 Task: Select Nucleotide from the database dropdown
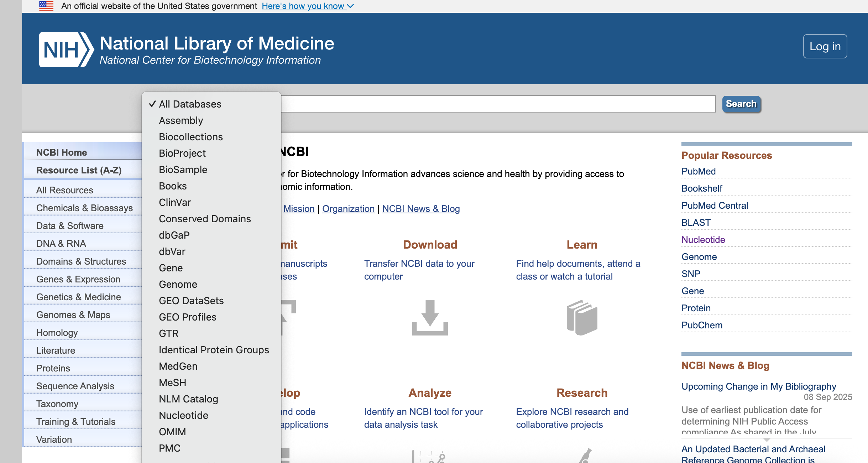[x=184, y=415]
